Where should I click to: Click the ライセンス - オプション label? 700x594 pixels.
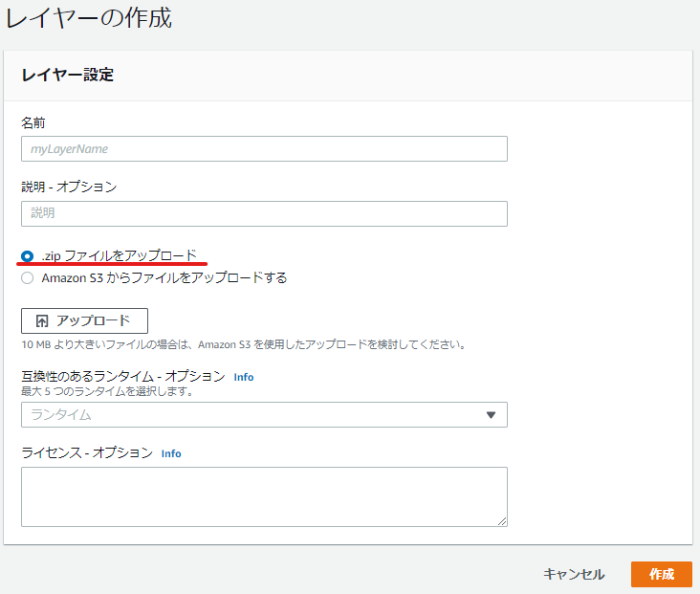pyautogui.click(x=87, y=452)
